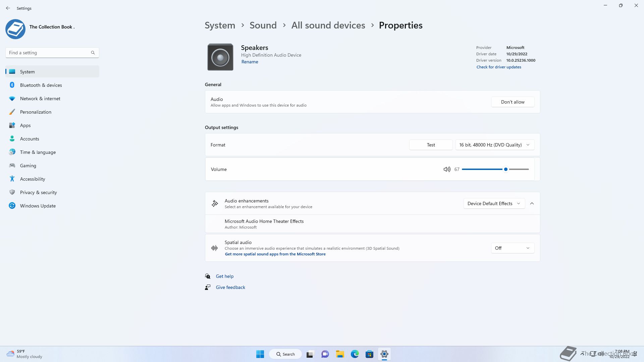Image resolution: width=644 pixels, height=362 pixels.
Task: Open the Windows Start menu
Action: [x=260, y=354]
